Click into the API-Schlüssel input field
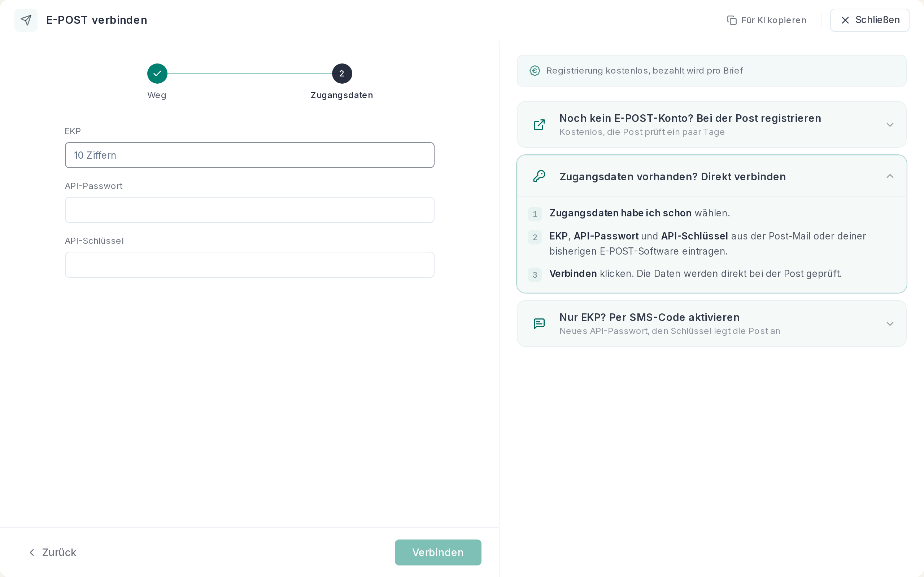The width and height of the screenshot is (924, 577). (250, 264)
